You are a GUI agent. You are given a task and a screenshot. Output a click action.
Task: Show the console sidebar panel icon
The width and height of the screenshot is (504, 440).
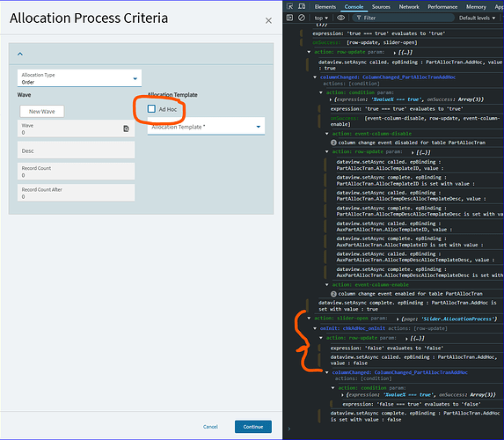click(289, 18)
